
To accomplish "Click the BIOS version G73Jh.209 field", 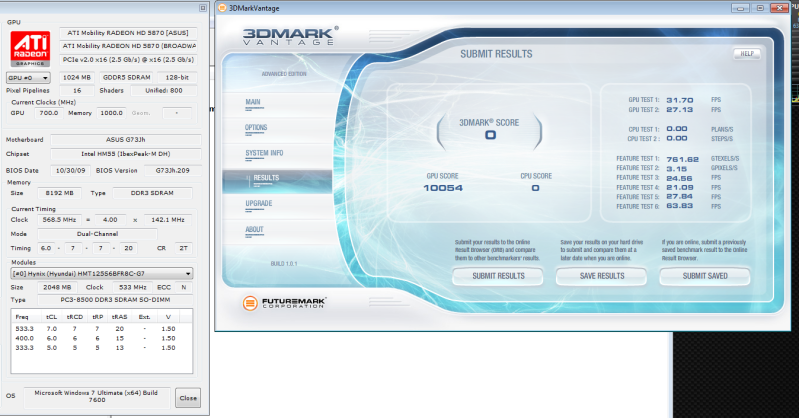I will 172,171.
